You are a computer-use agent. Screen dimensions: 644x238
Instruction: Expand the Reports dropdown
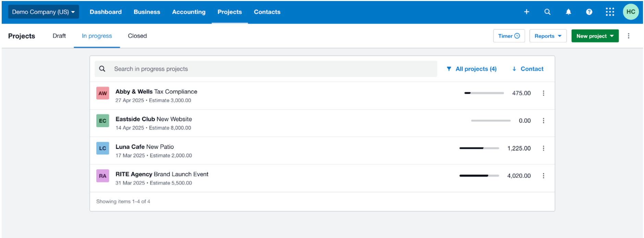[548, 36]
